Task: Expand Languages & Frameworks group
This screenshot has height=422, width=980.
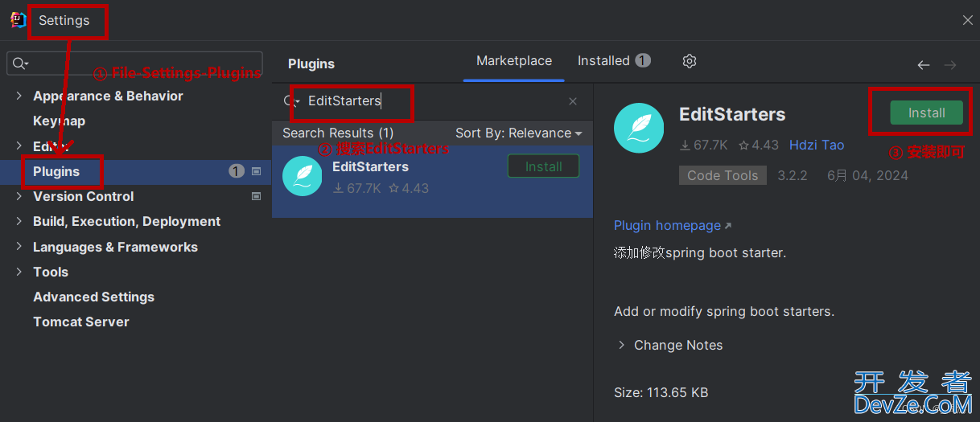Action: (19, 247)
